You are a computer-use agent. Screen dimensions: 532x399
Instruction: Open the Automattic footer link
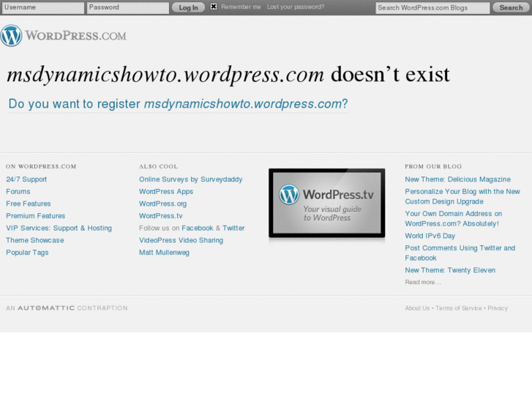click(x=46, y=308)
